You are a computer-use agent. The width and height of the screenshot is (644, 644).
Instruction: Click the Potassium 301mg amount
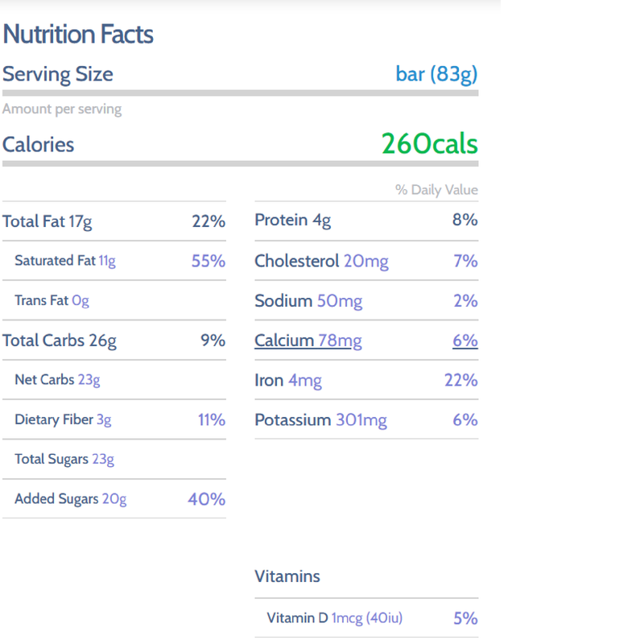(361, 419)
